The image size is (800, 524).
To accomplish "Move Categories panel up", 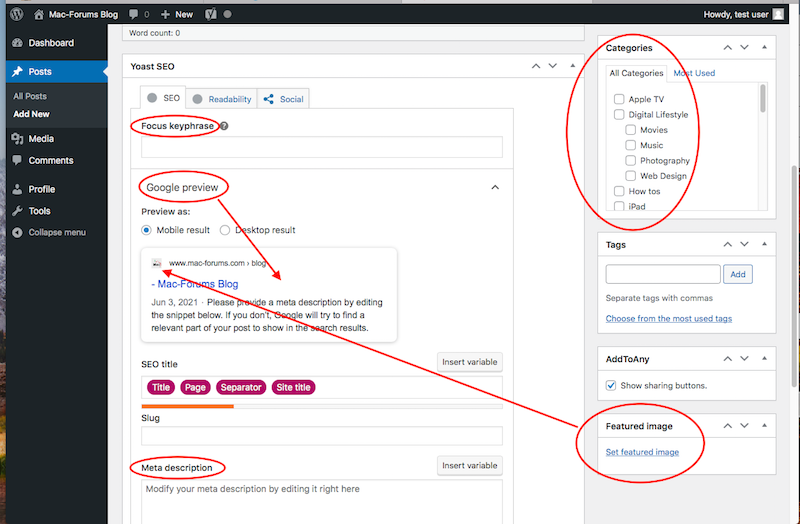I will click(x=728, y=47).
